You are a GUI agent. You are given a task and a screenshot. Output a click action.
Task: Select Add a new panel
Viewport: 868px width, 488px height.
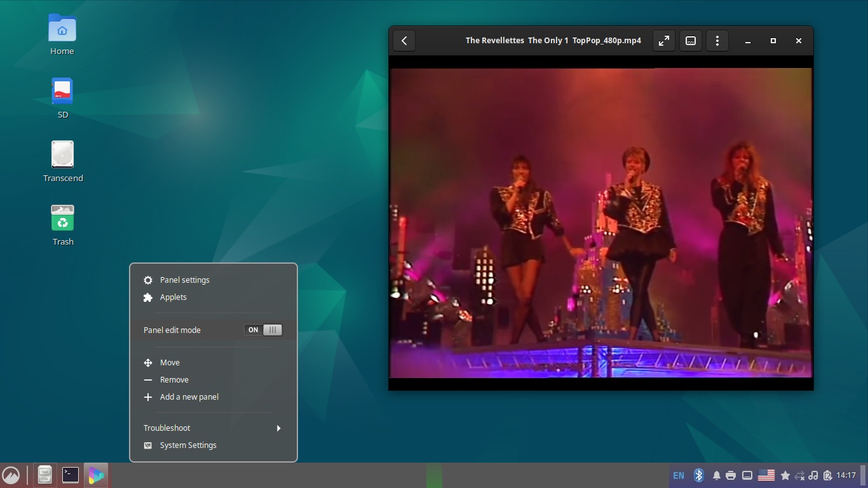pyautogui.click(x=214, y=397)
